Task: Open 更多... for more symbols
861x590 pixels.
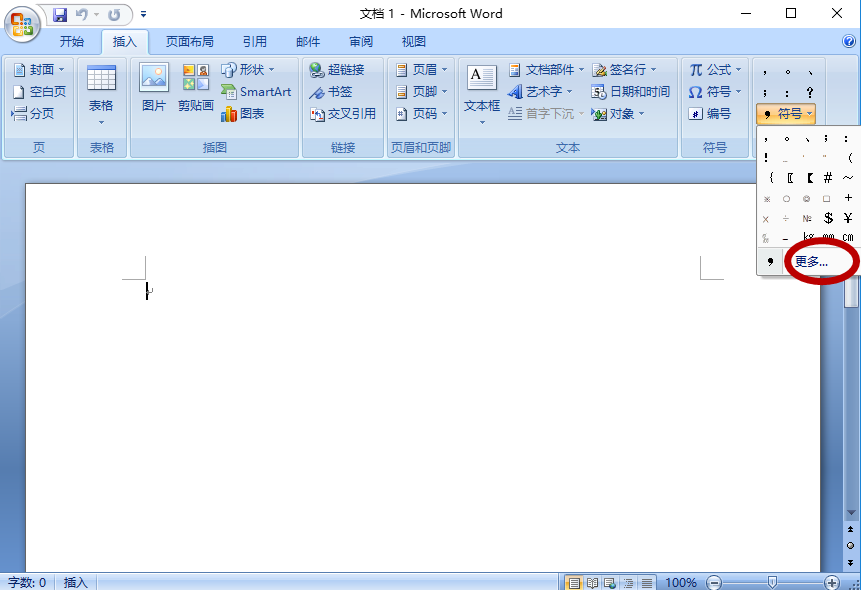Action: (811, 261)
